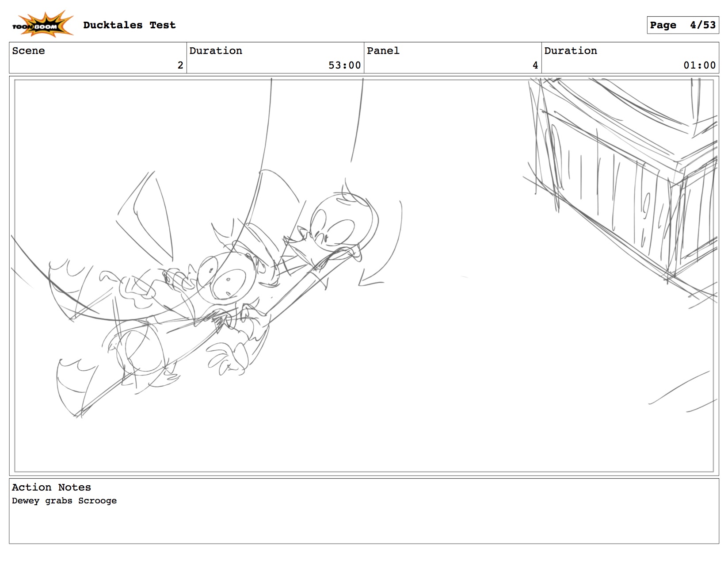The height and width of the screenshot is (564, 728).
Task: Select panel number 4 value
Action: coord(535,65)
